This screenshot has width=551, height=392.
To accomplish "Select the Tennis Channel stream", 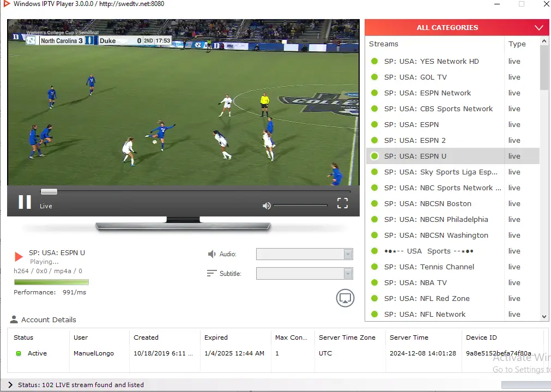I will (452, 267).
